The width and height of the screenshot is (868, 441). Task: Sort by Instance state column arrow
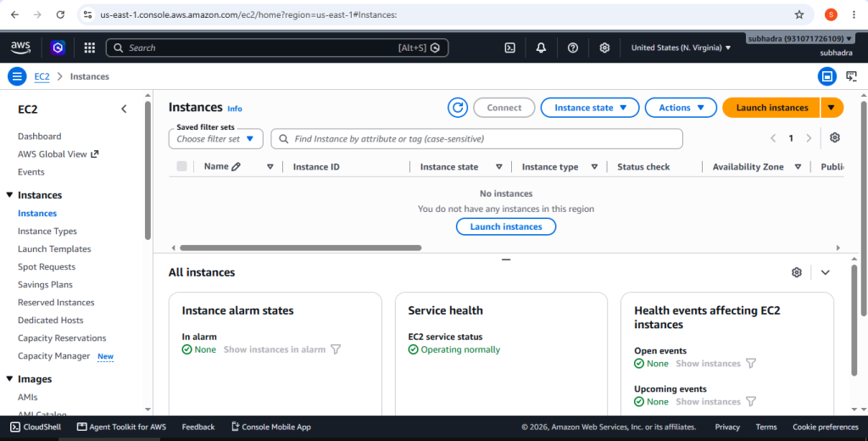click(498, 167)
